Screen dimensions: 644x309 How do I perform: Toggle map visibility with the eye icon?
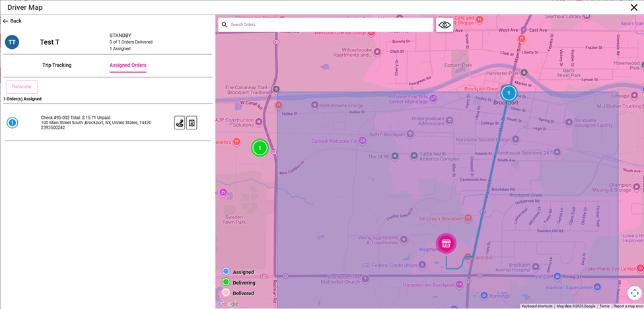point(445,25)
